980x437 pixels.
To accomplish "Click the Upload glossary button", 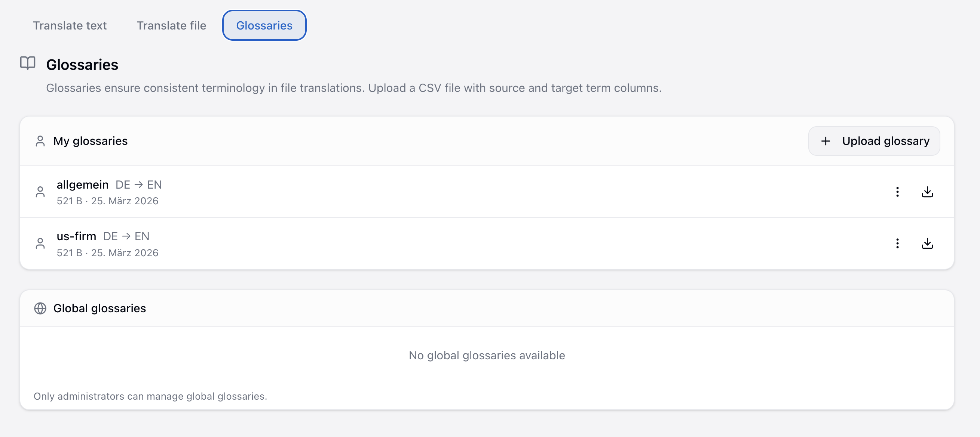I will [x=874, y=141].
